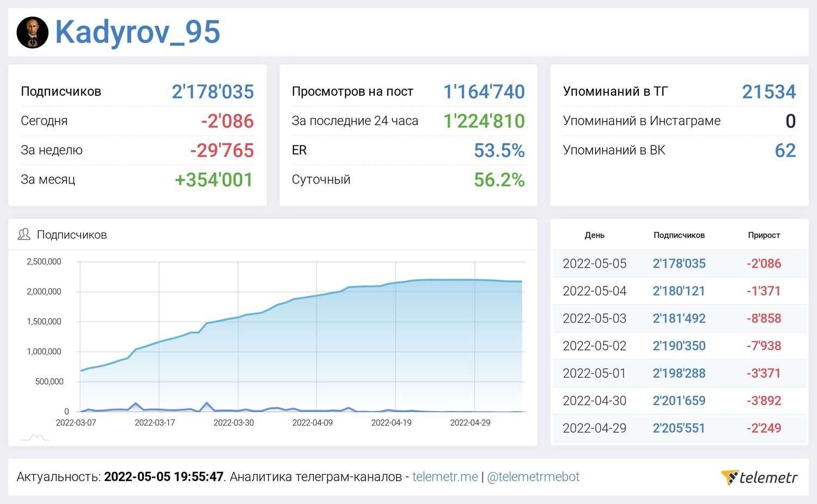
Task: Click the Kadyrov_95 channel avatar
Action: (33, 32)
